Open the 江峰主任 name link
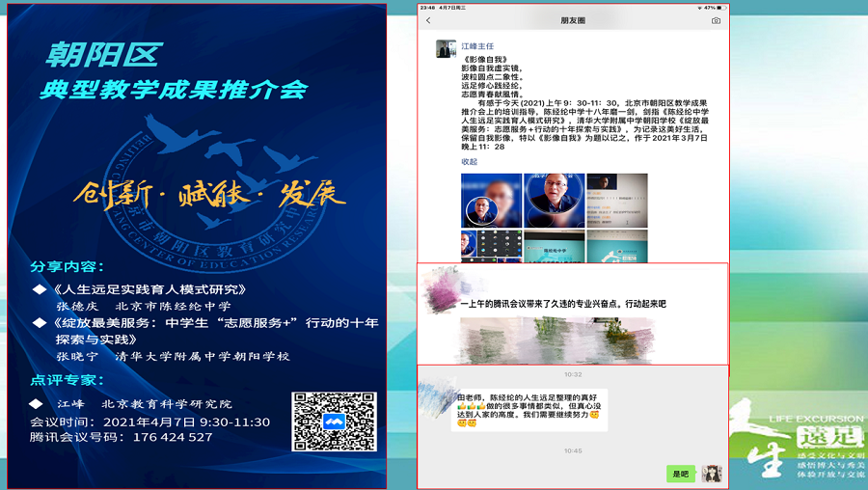Viewport: 868px width, 490px height. coord(477,46)
